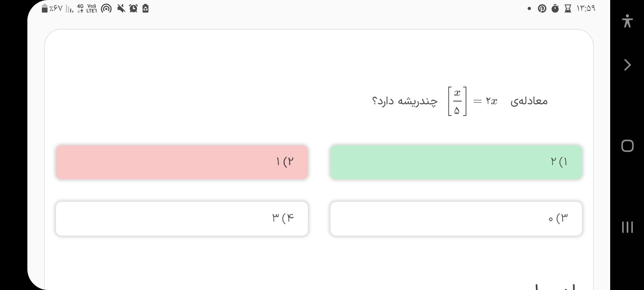Select the red answer option two
644x290 pixels.
182,162
